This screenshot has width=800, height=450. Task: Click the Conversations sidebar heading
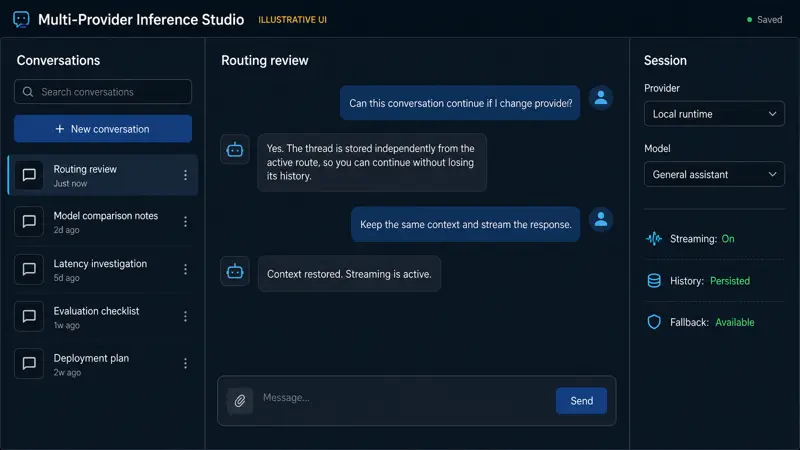pyautogui.click(x=58, y=60)
